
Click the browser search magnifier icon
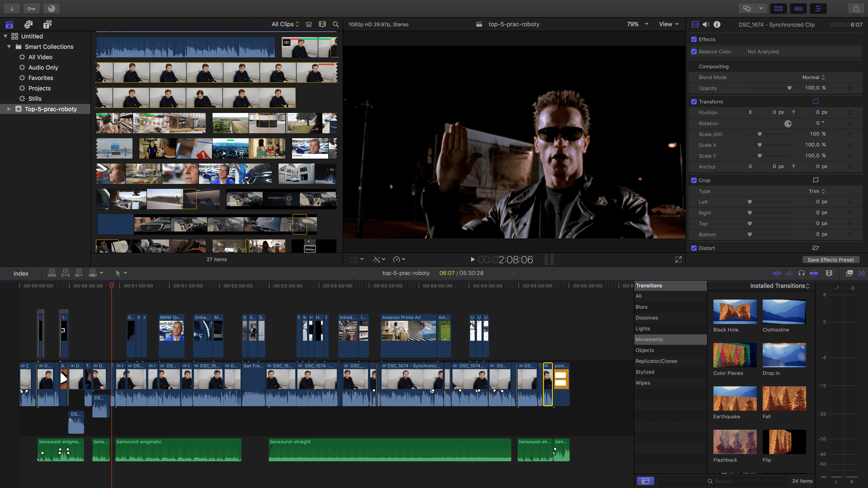336,24
